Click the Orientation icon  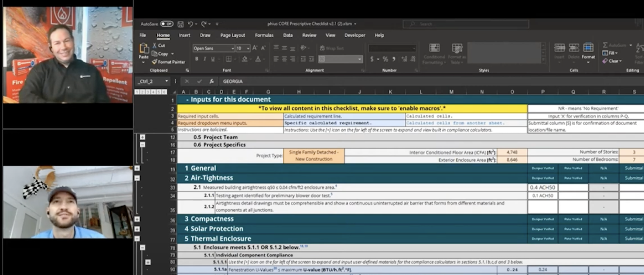pos(304,48)
